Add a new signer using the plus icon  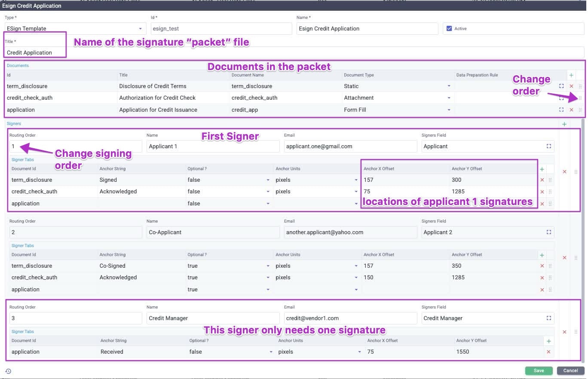point(564,124)
